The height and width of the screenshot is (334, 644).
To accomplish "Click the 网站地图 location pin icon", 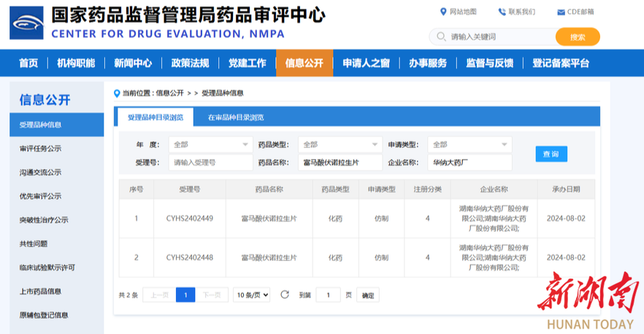I will tap(443, 12).
